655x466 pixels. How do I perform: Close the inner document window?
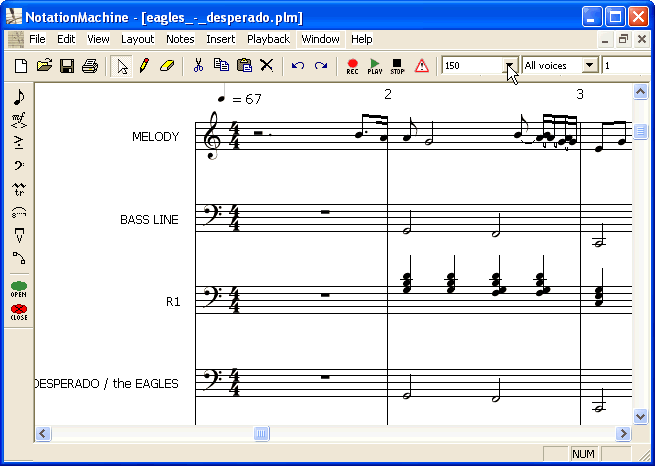[x=642, y=39]
